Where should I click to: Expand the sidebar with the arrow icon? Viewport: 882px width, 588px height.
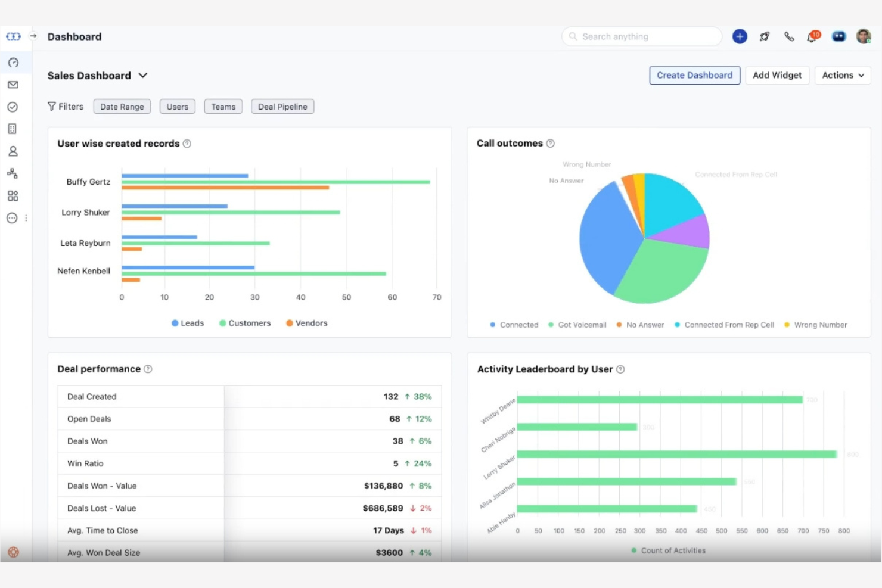(33, 36)
